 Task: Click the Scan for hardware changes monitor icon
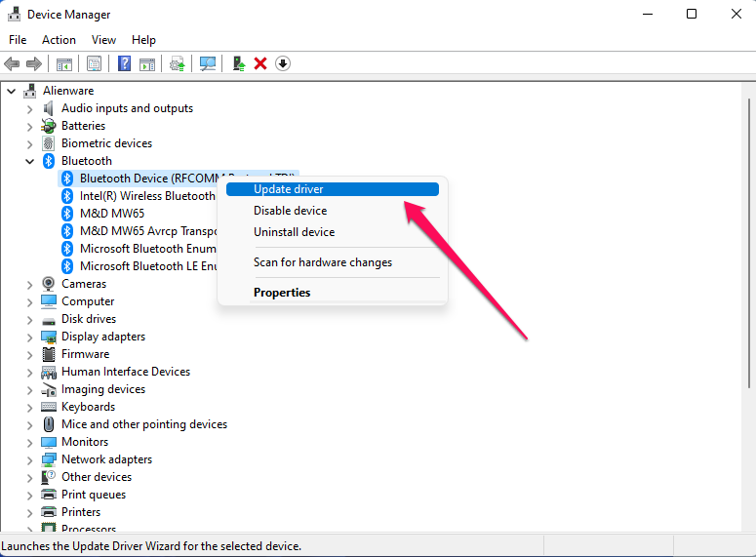(208, 63)
